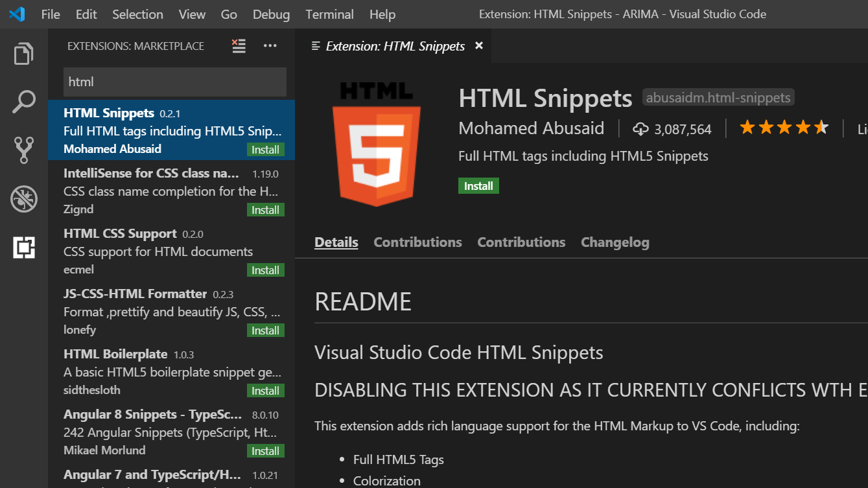Open the File menu
The width and height of the screenshot is (868, 488).
51,14
